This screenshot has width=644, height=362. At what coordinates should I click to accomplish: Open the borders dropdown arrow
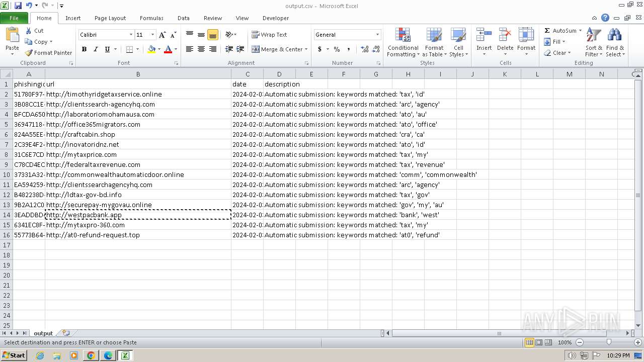click(x=137, y=49)
